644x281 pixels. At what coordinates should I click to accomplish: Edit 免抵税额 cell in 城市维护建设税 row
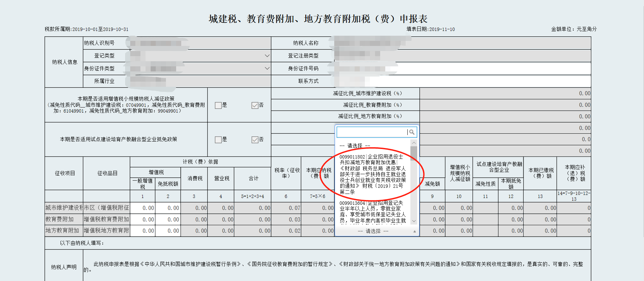tap(168, 208)
